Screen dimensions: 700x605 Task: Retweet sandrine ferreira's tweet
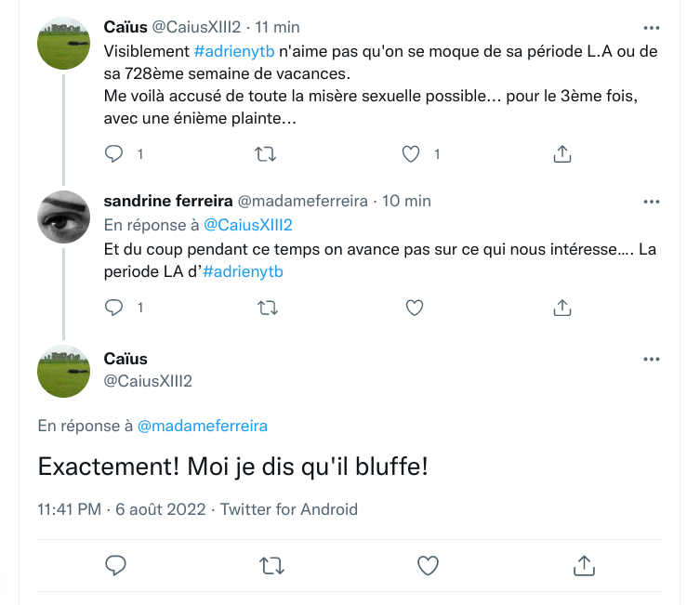[x=265, y=307]
